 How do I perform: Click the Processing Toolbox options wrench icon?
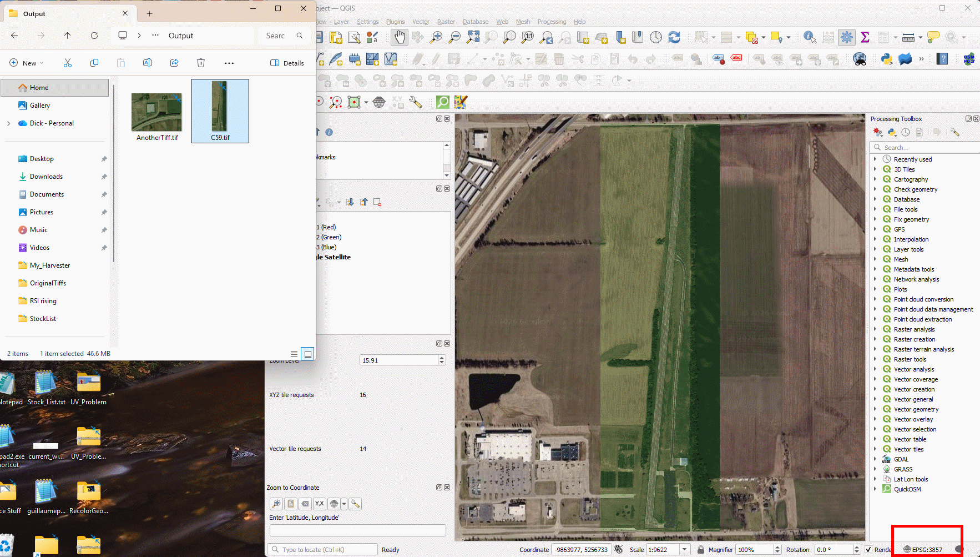coord(954,132)
